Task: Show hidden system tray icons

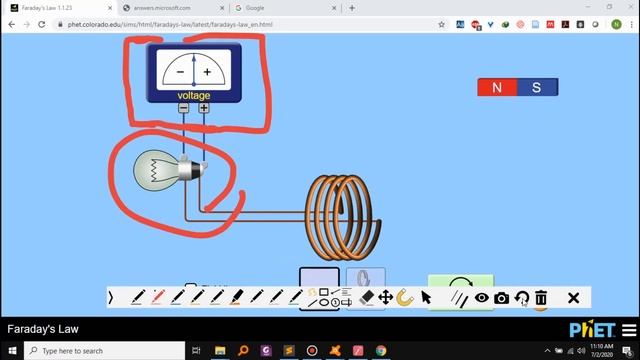Action: point(547,351)
